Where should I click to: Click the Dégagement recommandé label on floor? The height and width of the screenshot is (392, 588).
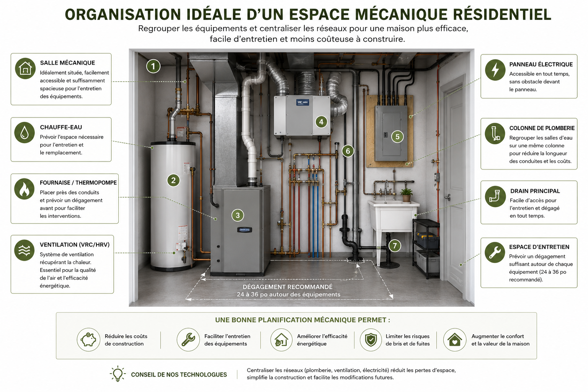tap(287, 287)
